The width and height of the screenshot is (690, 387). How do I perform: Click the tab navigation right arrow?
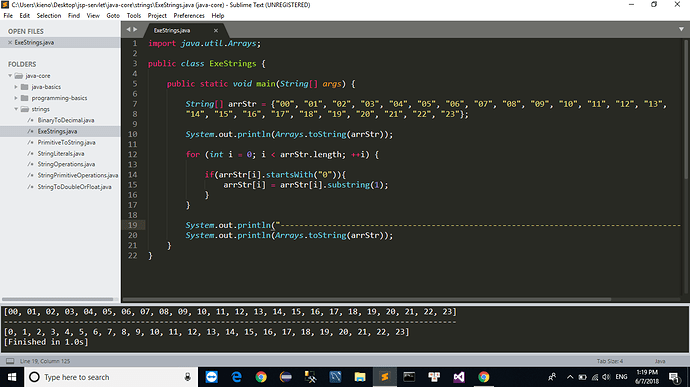[135, 29]
